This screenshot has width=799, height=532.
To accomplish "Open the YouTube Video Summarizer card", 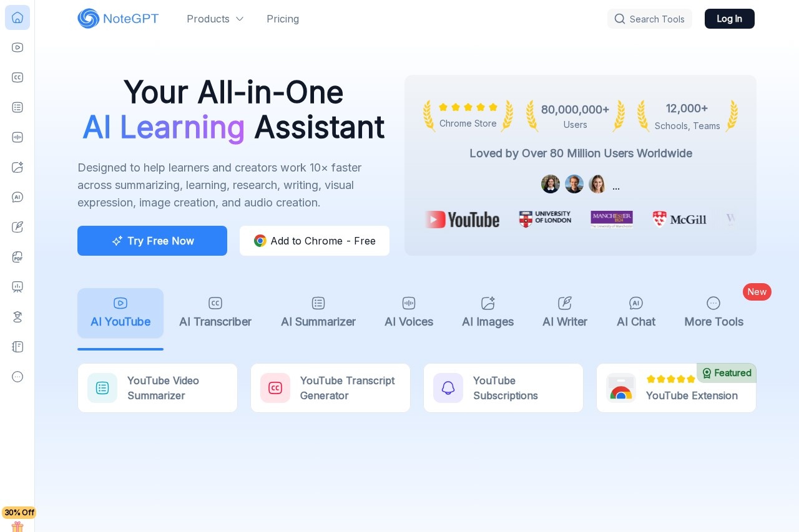I will pos(157,387).
